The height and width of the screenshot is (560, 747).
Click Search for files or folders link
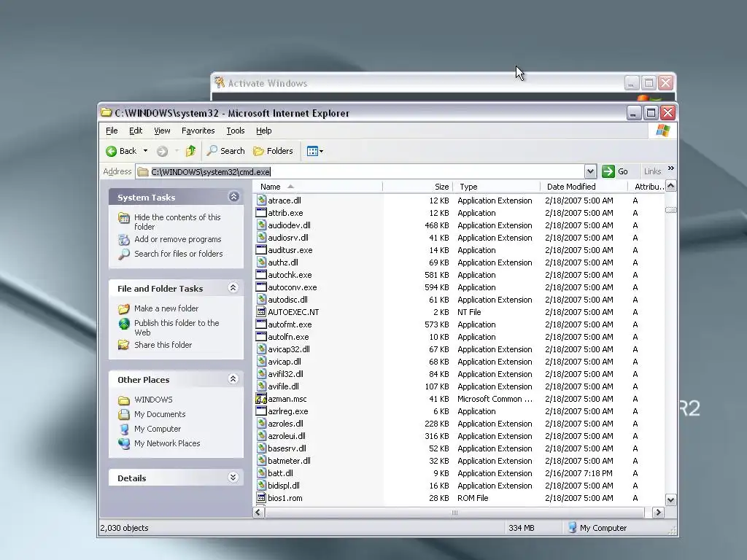pyautogui.click(x=178, y=254)
